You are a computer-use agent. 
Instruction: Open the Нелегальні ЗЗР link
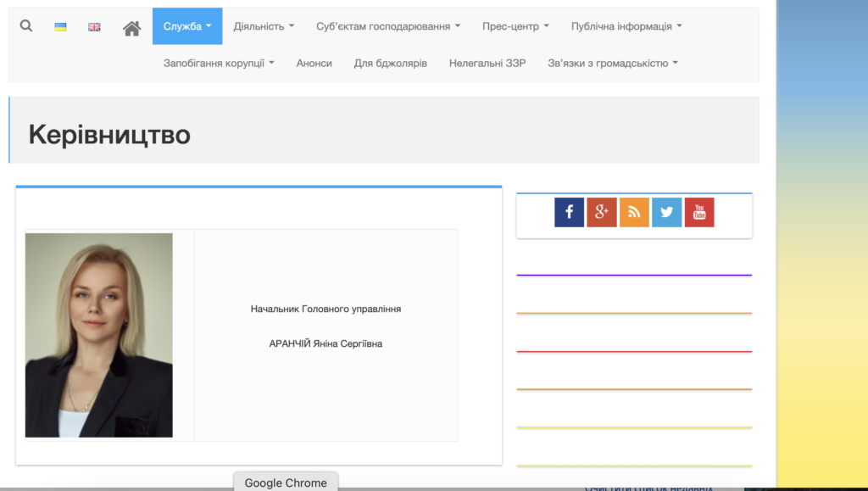point(487,63)
